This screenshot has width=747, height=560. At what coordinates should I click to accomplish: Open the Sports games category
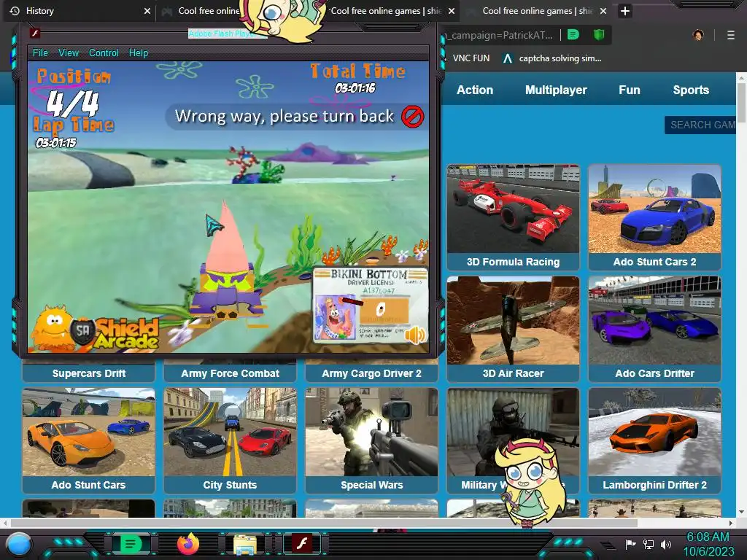[691, 90]
